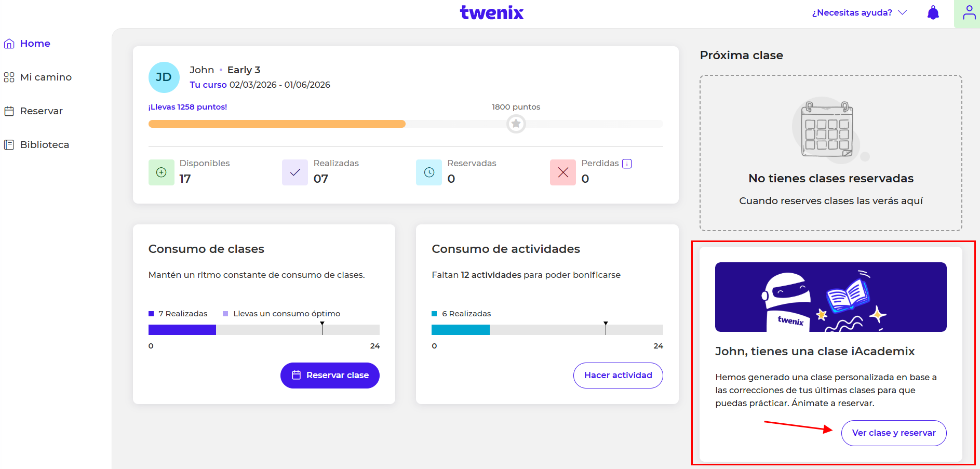Go to Home in sidebar
Viewport: 980px width, 469px height.
pos(35,44)
